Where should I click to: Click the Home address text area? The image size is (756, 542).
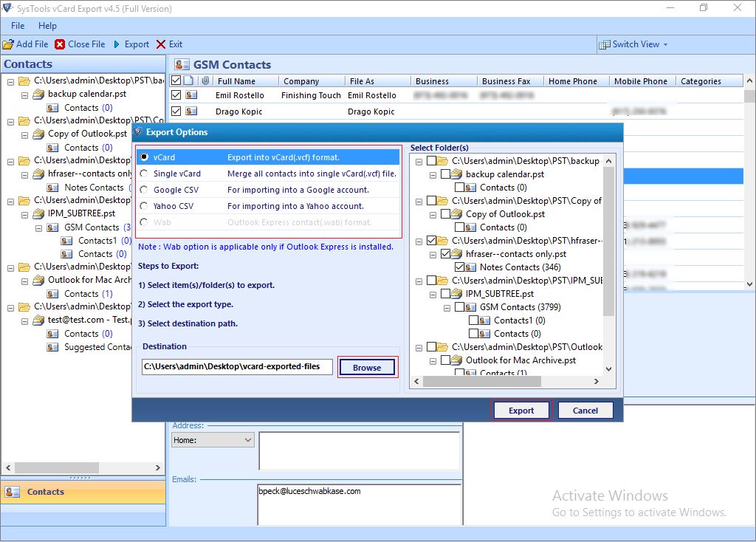pyautogui.click(x=360, y=451)
